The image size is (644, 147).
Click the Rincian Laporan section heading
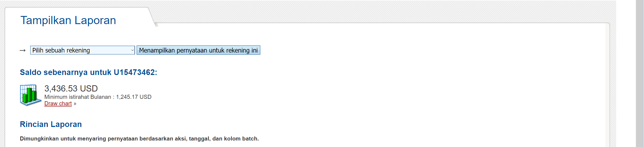click(51, 124)
